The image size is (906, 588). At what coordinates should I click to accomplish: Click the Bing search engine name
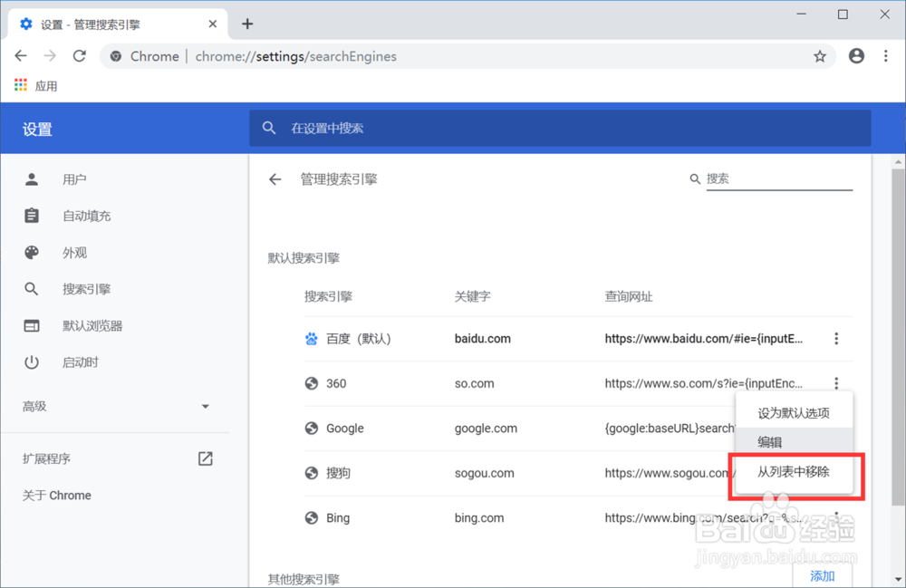tap(338, 518)
